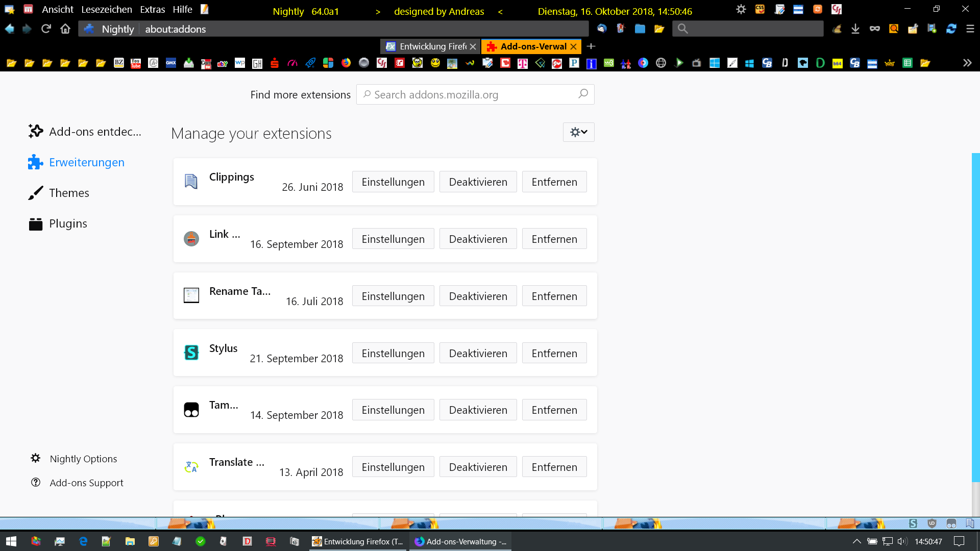Show more bookmarks toolbar chevron
The height and width of the screenshot is (551, 980).
coord(967,63)
